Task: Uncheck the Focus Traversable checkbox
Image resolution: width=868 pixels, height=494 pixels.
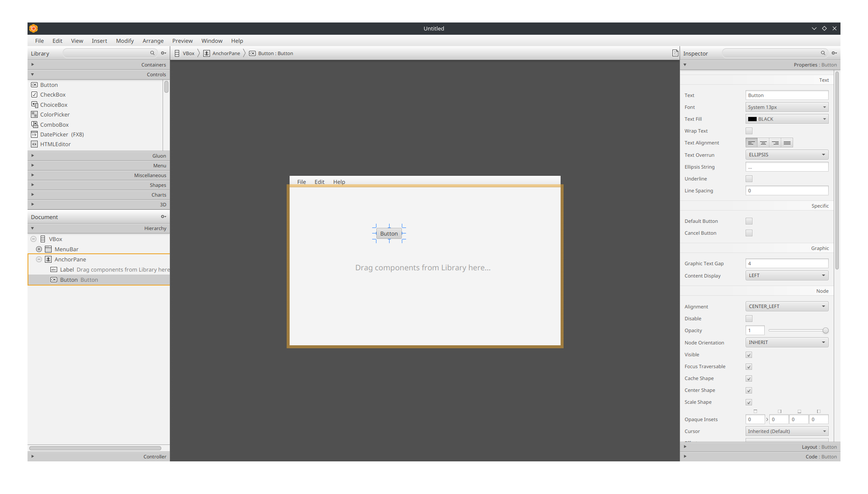Action: click(749, 366)
